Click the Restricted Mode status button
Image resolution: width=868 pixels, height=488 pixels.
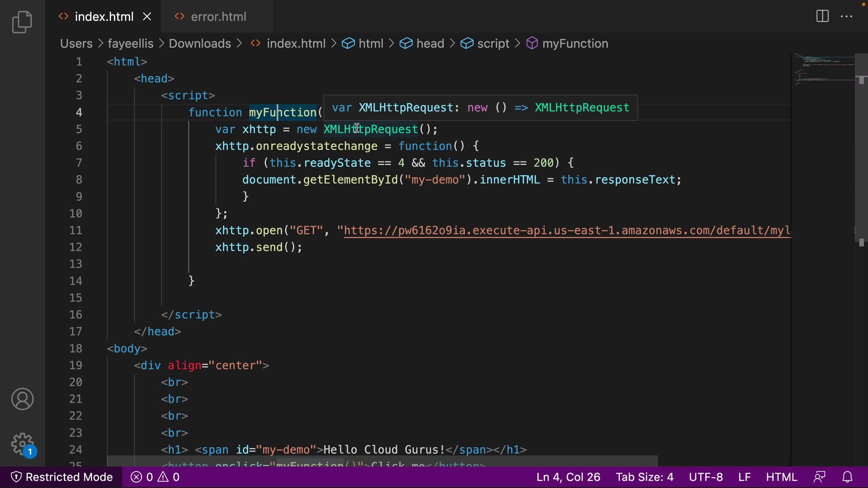click(x=61, y=477)
